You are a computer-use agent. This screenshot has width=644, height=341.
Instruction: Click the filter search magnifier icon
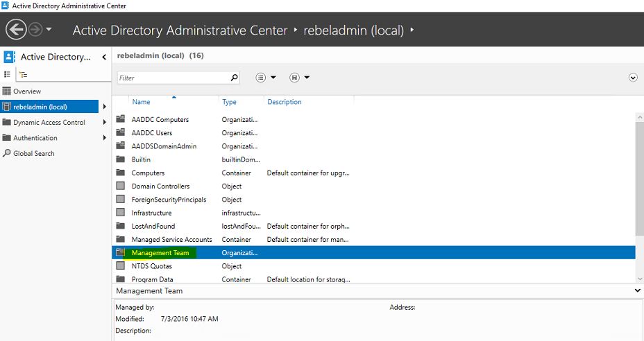(x=234, y=77)
